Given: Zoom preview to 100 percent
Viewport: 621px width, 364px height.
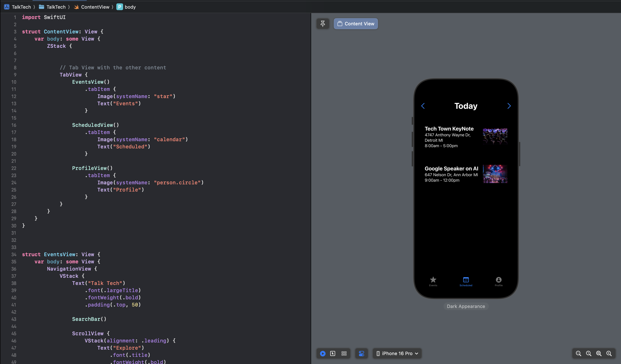Looking at the screenshot, I should [x=588, y=353].
